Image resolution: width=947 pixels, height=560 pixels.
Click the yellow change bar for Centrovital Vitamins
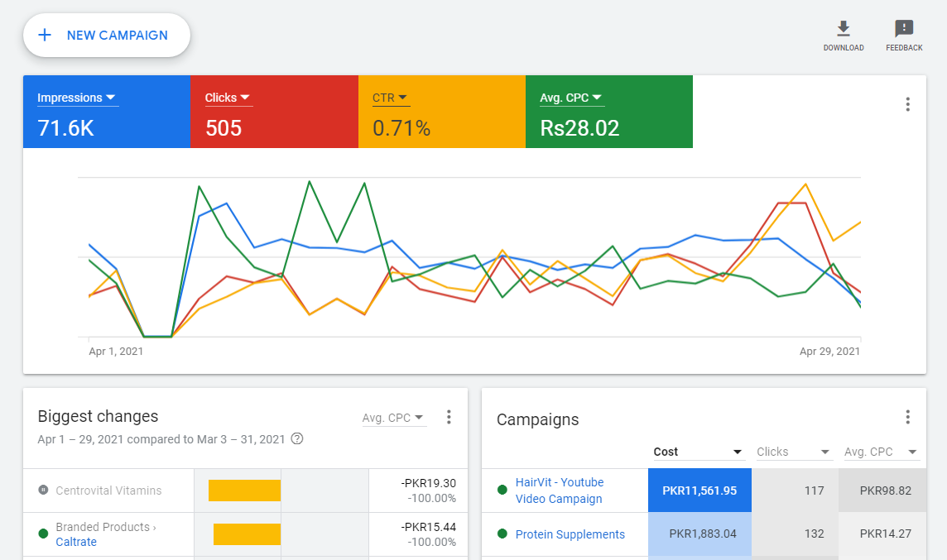click(244, 491)
